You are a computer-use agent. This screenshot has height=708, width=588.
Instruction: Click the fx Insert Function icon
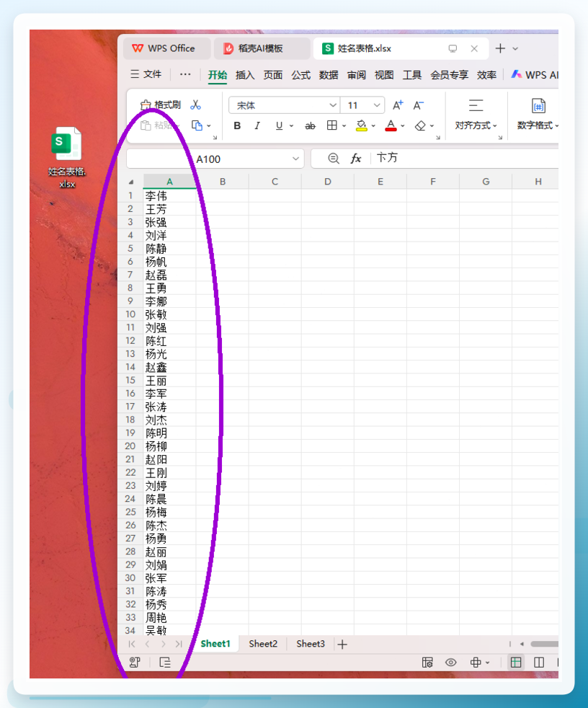click(x=355, y=158)
